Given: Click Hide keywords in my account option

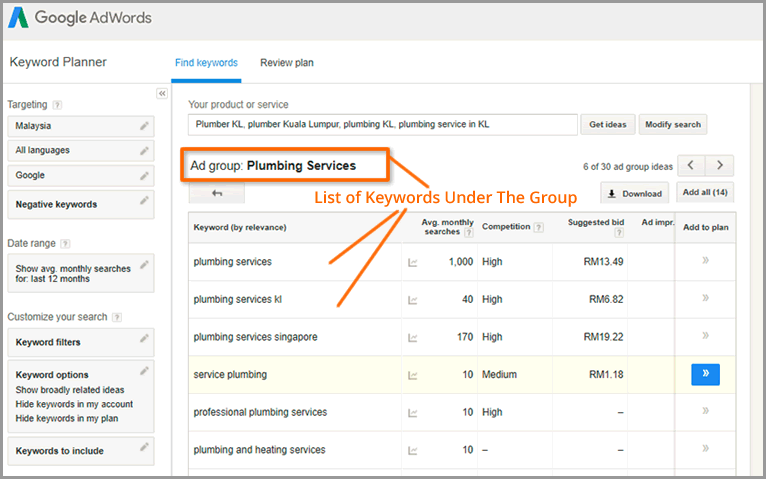Looking at the screenshot, I should click(74, 404).
